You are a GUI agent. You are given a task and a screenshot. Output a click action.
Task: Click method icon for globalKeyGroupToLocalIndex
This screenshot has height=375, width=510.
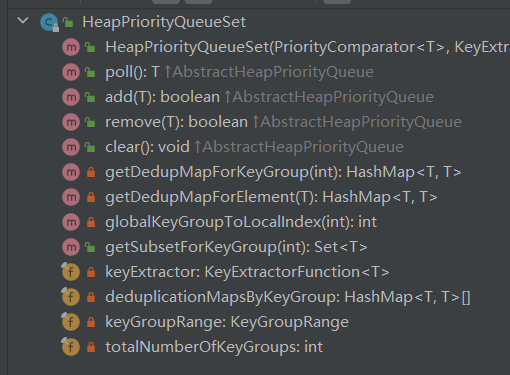click(x=71, y=222)
